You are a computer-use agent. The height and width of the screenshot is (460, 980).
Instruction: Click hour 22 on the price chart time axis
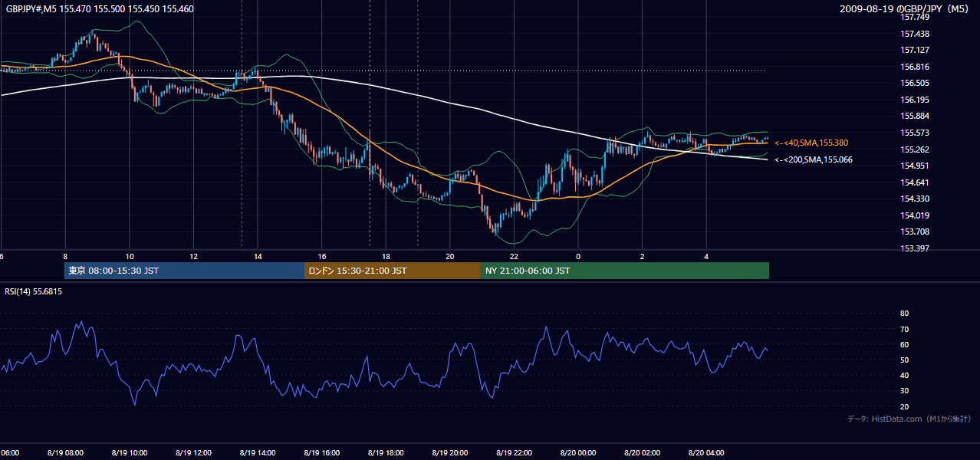[x=514, y=256]
